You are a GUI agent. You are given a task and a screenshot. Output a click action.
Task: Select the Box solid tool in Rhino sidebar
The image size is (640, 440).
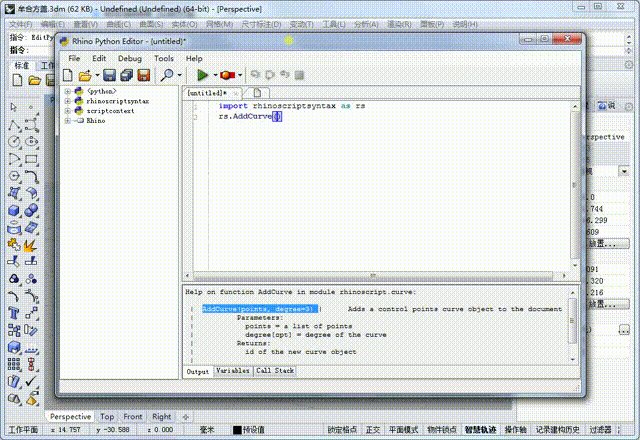(x=14, y=211)
